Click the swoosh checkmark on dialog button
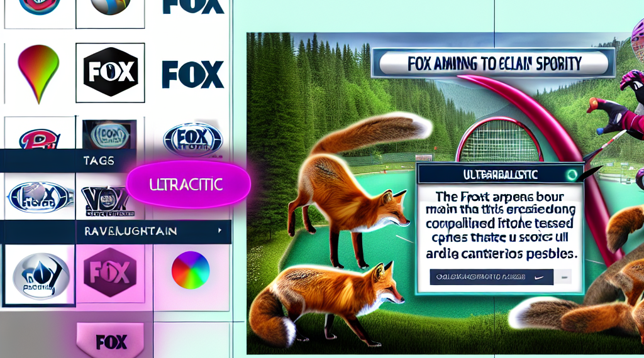644x358 pixels. point(539,277)
